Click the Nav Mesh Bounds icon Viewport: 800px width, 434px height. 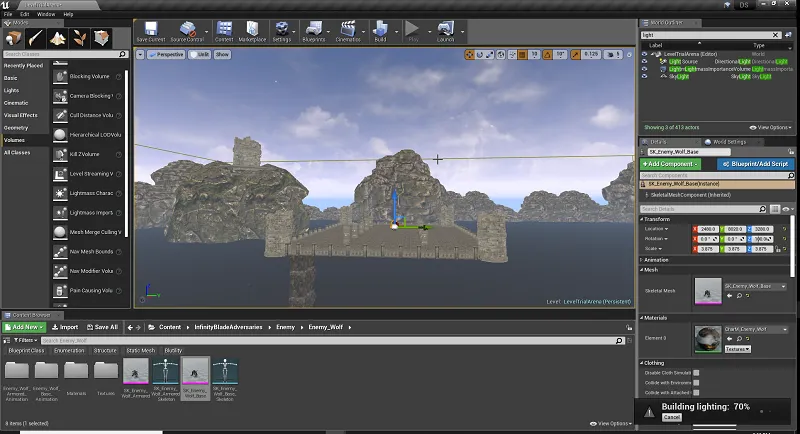click(60, 252)
